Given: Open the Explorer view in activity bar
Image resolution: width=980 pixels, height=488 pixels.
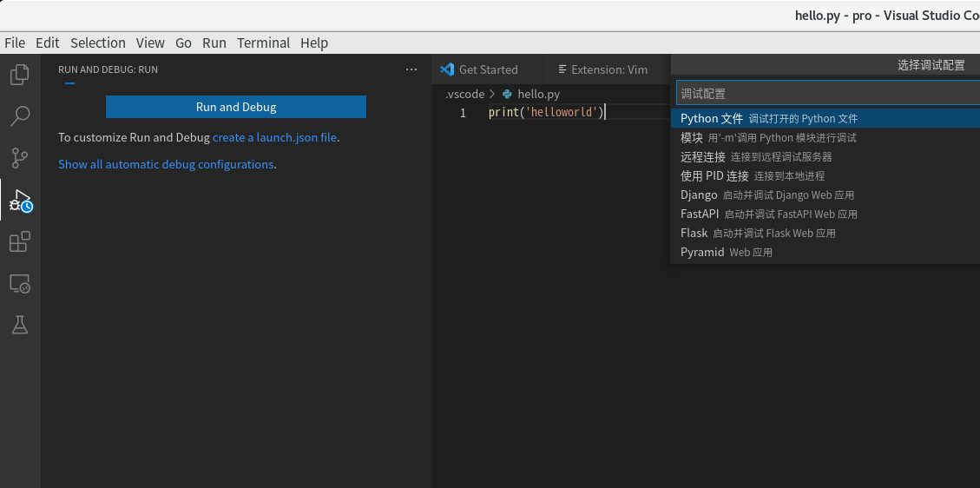Looking at the screenshot, I should (x=20, y=75).
